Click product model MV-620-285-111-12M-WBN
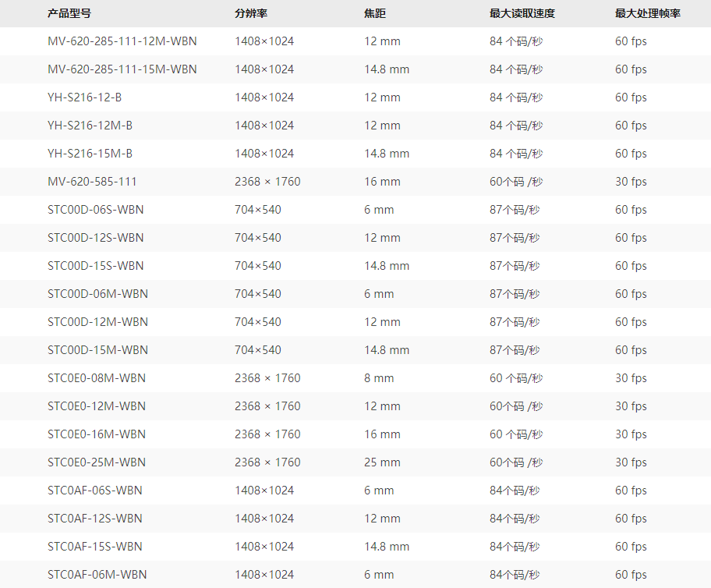The width and height of the screenshot is (711, 588). point(122,41)
